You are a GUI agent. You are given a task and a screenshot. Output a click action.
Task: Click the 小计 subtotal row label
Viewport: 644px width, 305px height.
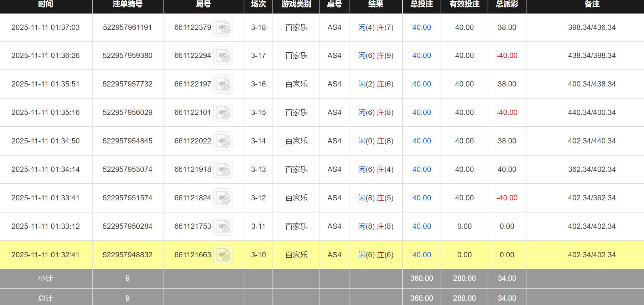click(46, 278)
